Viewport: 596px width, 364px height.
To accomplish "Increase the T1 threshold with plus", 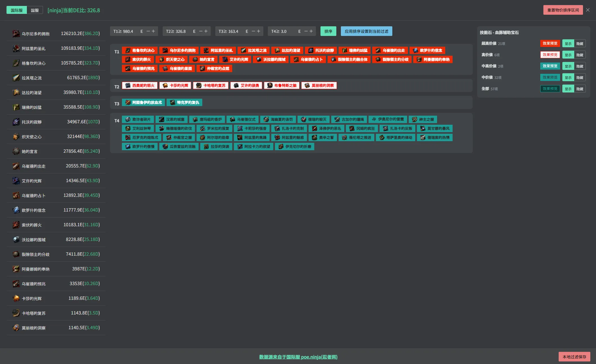I will [153, 31].
